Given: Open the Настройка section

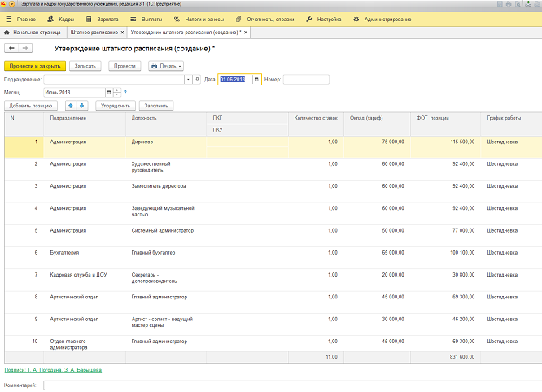Looking at the screenshot, I should click(x=324, y=20).
